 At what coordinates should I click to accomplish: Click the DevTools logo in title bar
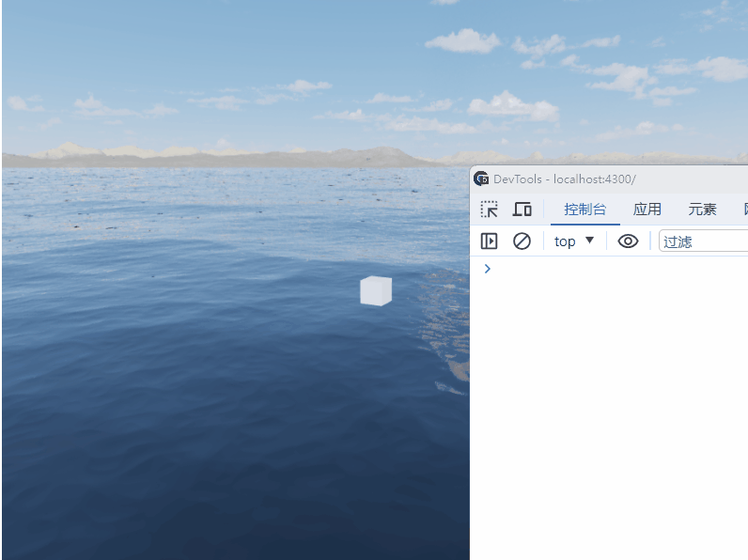pos(481,179)
